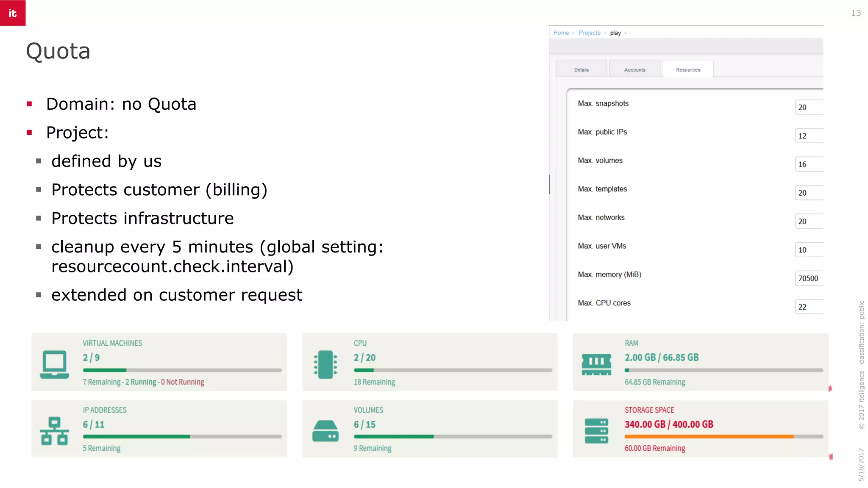Select the Resources tab
This screenshot has width=868, height=488.
688,69
